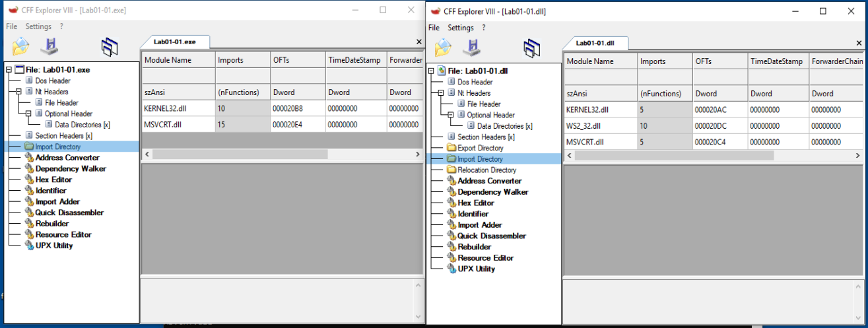Open Quick Disassembler in Lab01-01.exe tree
Image resolution: width=868 pixels, height=328 pixels.
coord(69,213)
